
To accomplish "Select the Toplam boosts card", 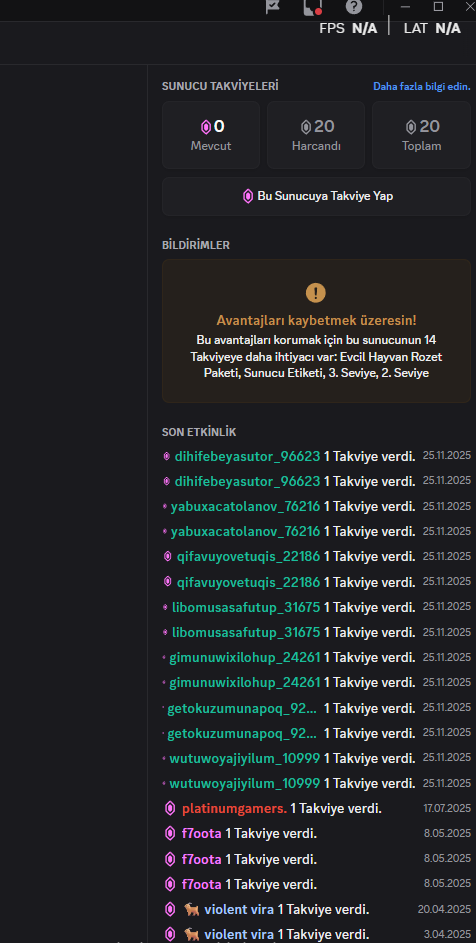I will tap(421, 135).
